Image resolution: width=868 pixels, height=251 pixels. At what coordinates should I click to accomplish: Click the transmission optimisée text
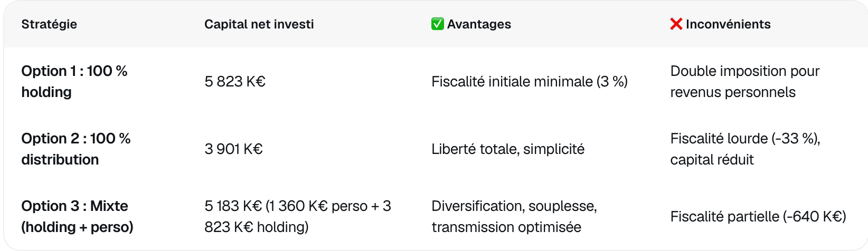pos(506,227)
